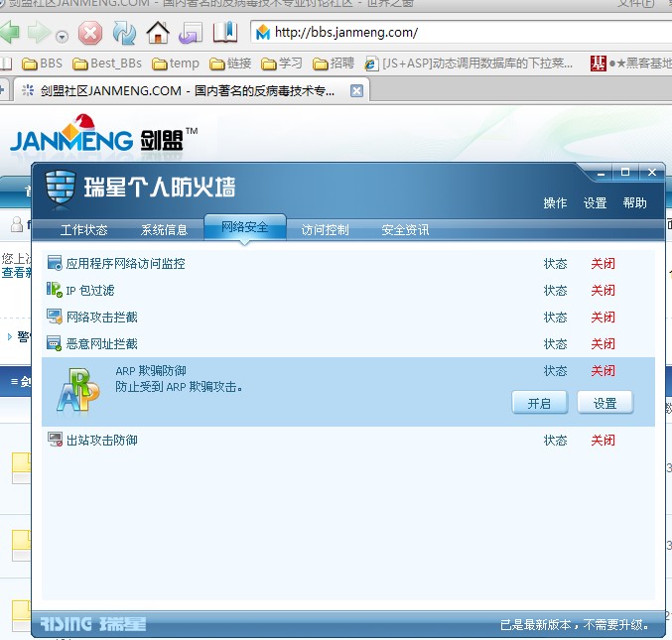This screenshot has width=672, height=640.
Task: Enable ARP defense with 开启 button
Action: [x=539, y=402]
